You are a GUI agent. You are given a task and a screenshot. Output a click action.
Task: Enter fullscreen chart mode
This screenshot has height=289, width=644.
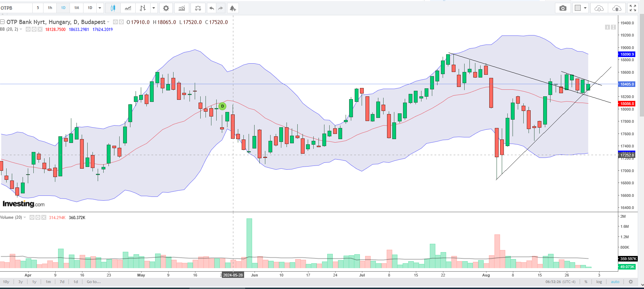[x=633, y=8]
